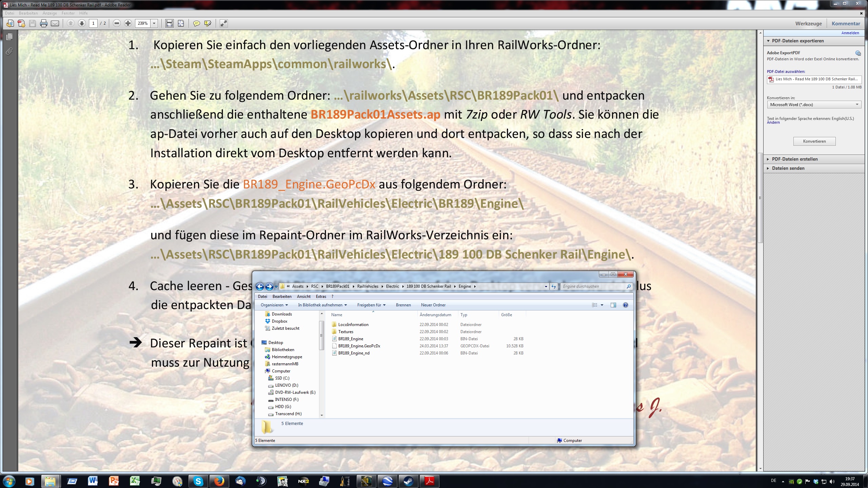Click the email envelope toolbar icon

(55, 23)
